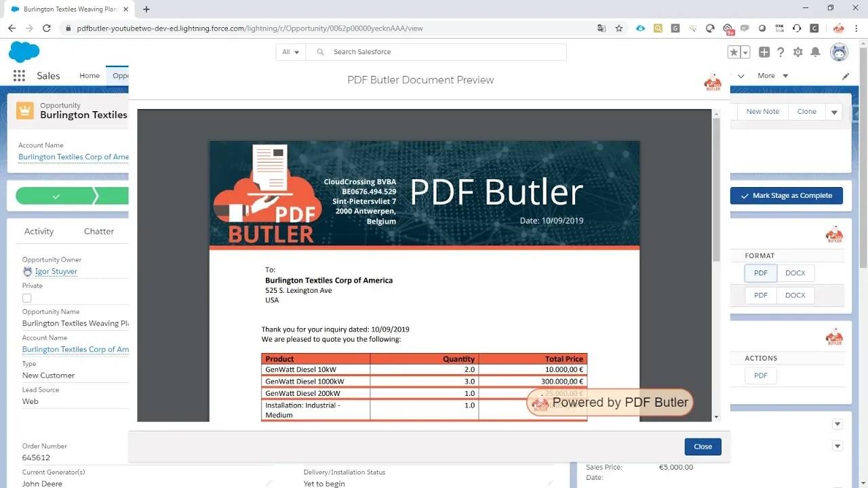Open the user profile avatar
868x488 pixels.
click(x=839, y=52)
